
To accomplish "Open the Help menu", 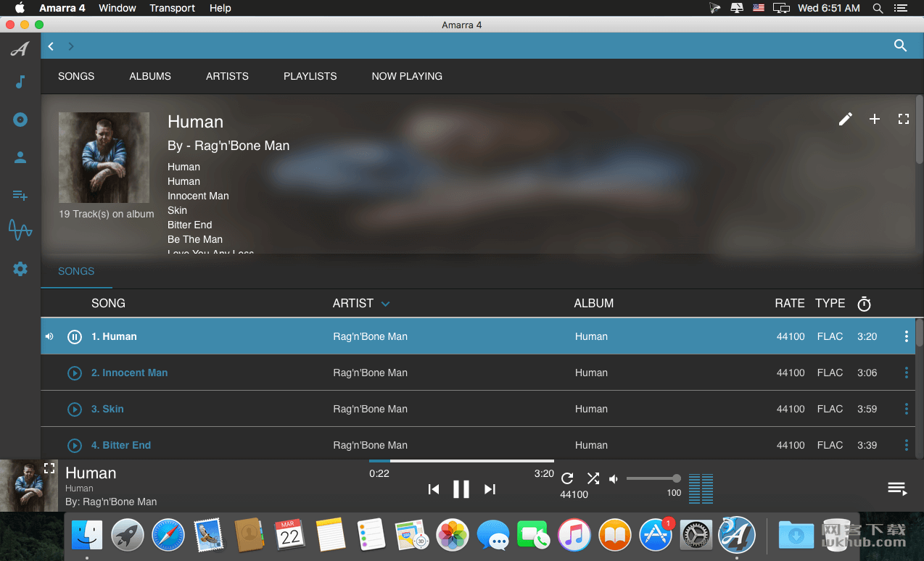I will click(220, 8).
